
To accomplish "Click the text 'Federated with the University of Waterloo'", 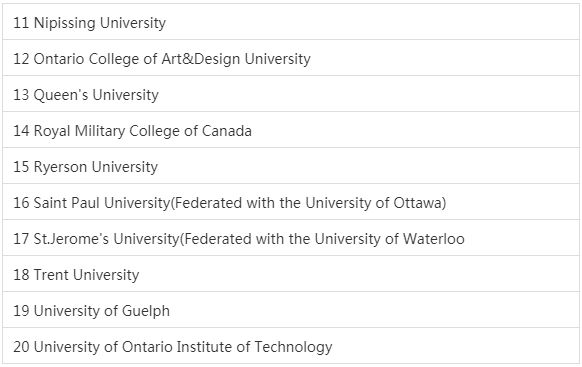I will pyautogui.click(x=324, y=239).
